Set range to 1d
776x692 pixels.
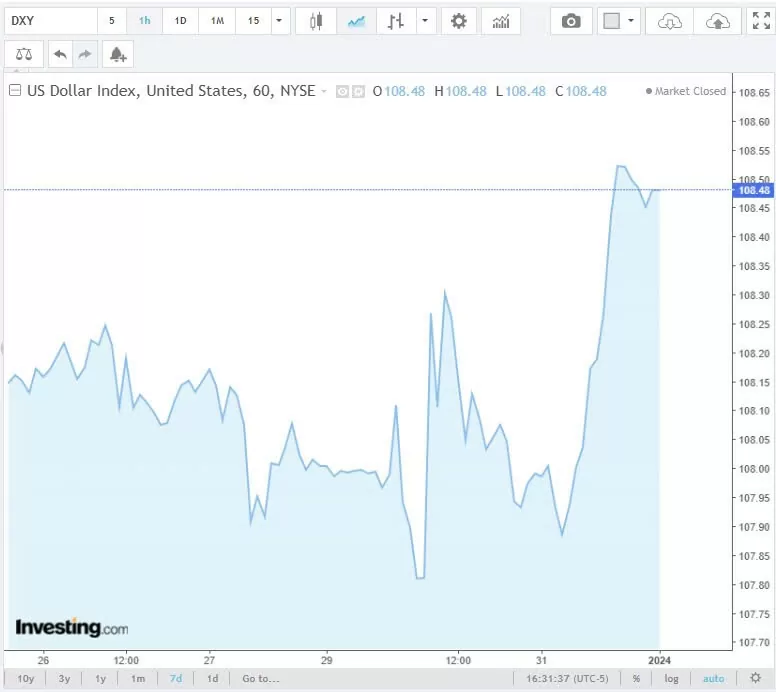[212, 678]
